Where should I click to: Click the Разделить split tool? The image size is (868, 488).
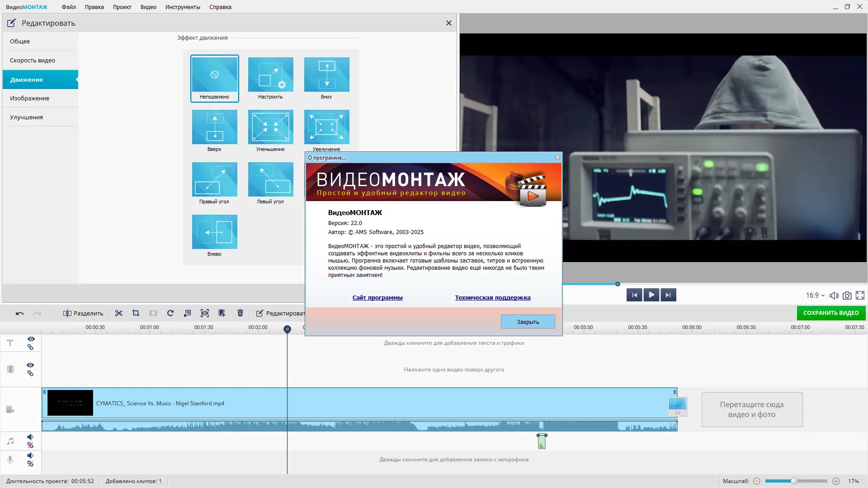click(x=83, y=313)
